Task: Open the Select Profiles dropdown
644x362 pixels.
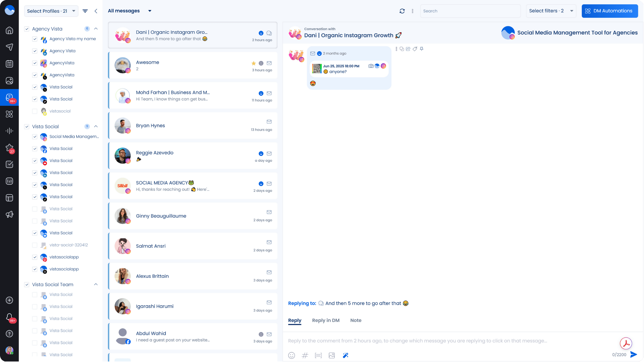Action: click(51, 11)
